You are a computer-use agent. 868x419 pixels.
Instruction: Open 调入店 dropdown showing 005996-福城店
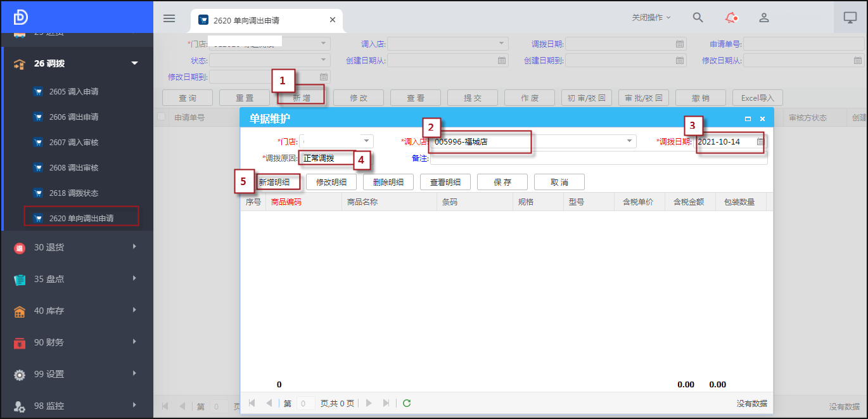(x=630, y=141)
